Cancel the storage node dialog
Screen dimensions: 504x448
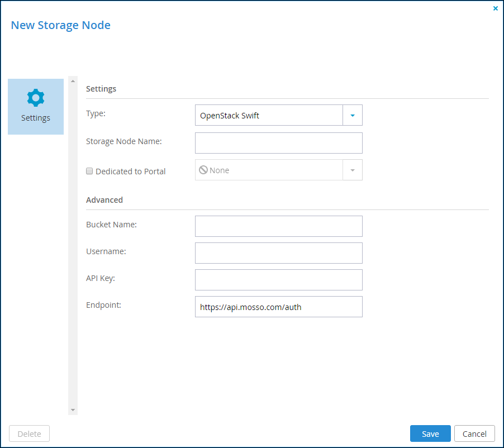pos(474,433)
